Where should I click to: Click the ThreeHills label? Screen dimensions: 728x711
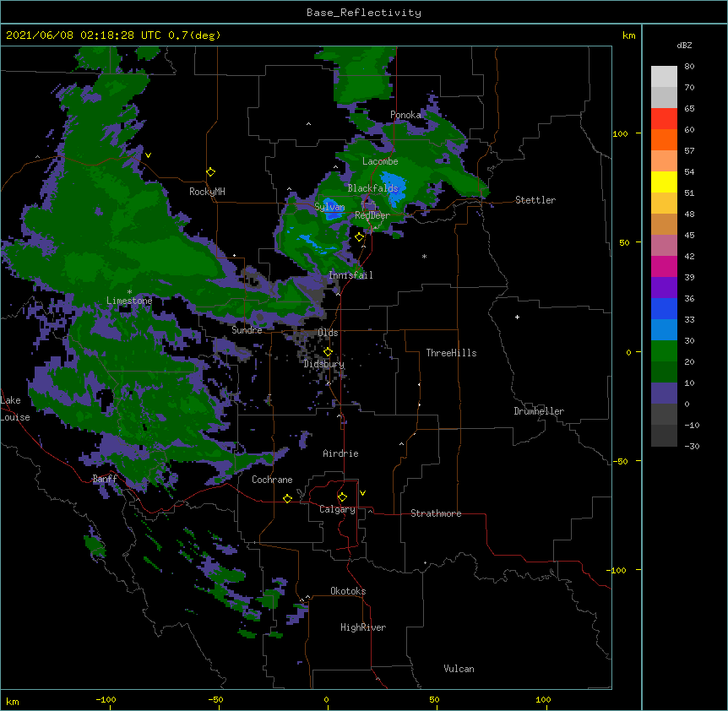451,353
